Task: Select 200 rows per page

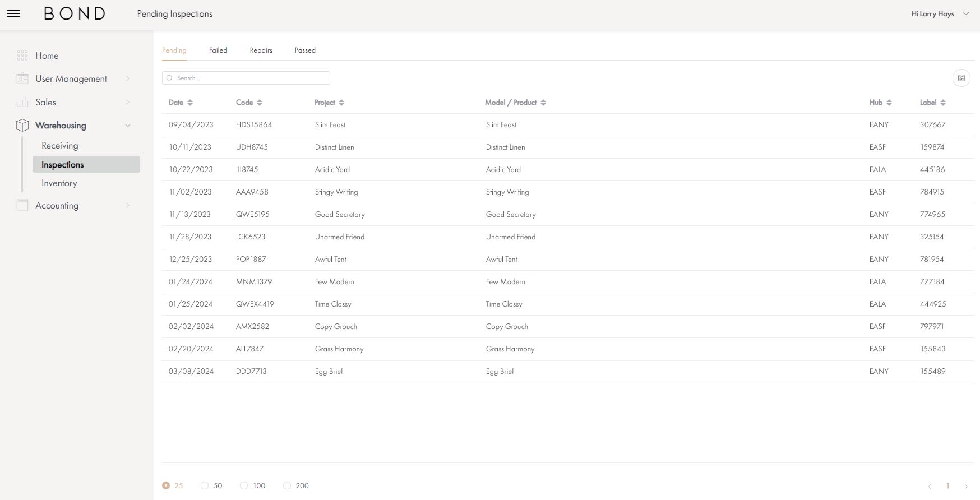Action: coord(287,485)
